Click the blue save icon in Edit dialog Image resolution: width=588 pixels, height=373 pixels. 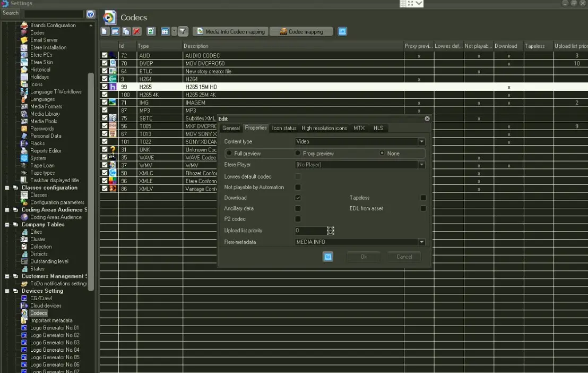pos(328,257)
